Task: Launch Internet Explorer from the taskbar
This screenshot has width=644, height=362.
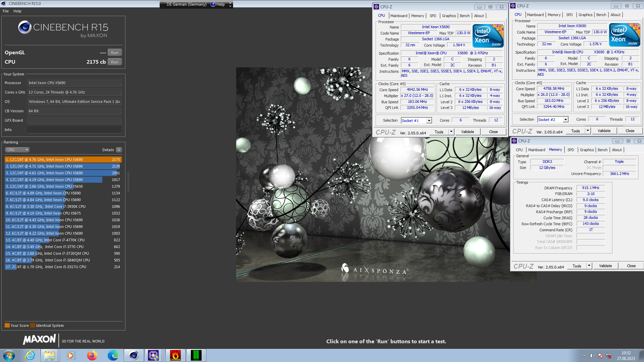Action: [30, 355]
